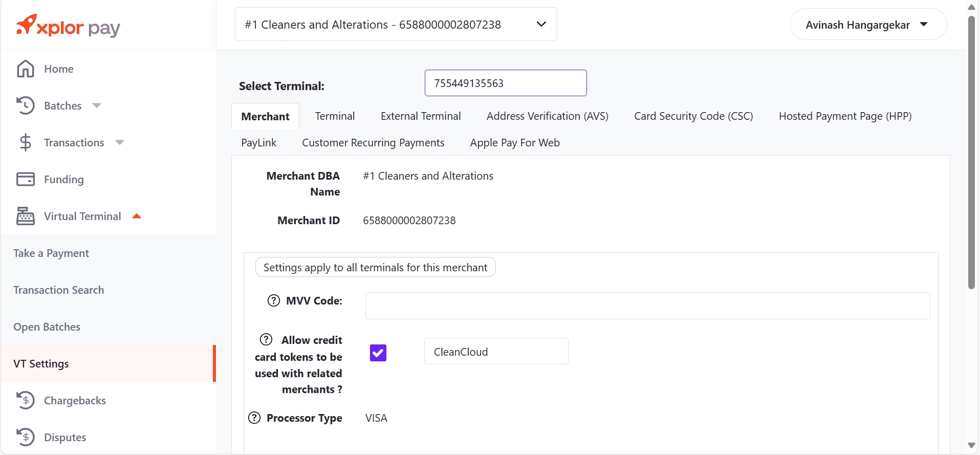This screenshot has width=980, height=455.
Task: Click the MVV Code input field
Action: click(647, 306)
